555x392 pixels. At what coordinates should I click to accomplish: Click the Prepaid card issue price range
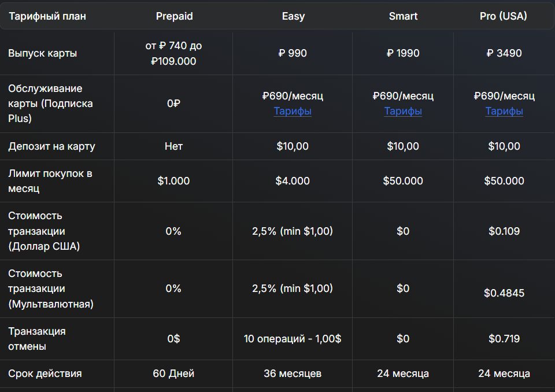[x=173, y=53]
